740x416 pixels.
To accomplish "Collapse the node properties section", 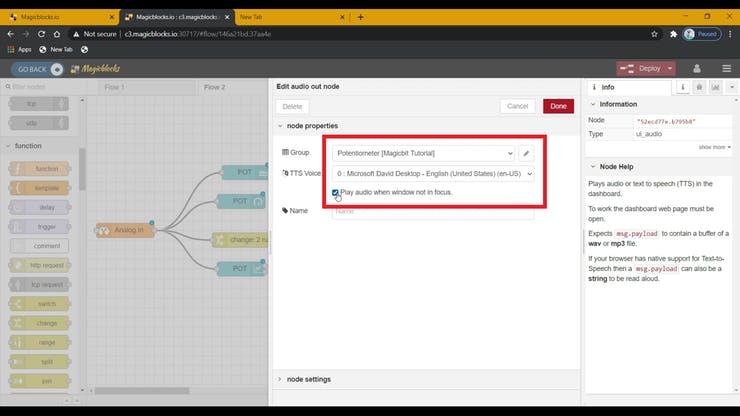I will tap(280, 126).
